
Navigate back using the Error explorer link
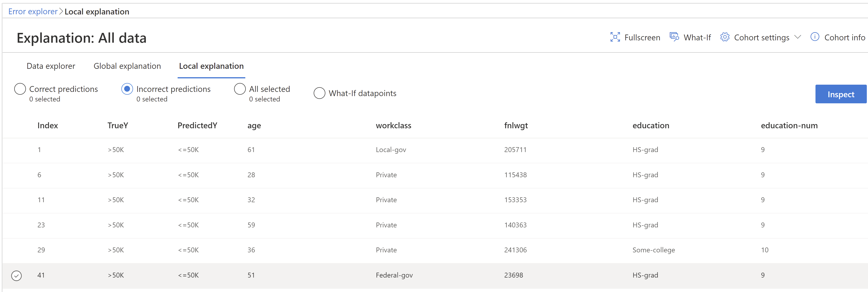coord(33,11)
